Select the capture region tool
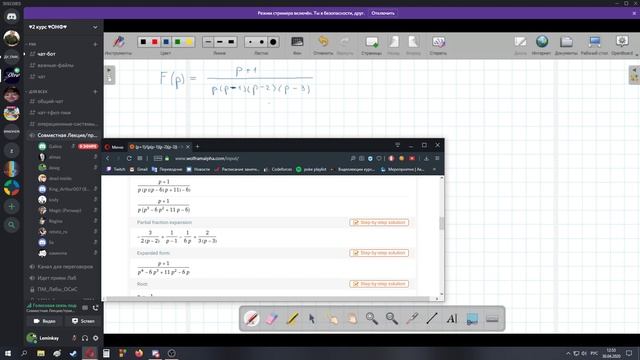This screenshot has height=360, width=640. tap(472, 318)
